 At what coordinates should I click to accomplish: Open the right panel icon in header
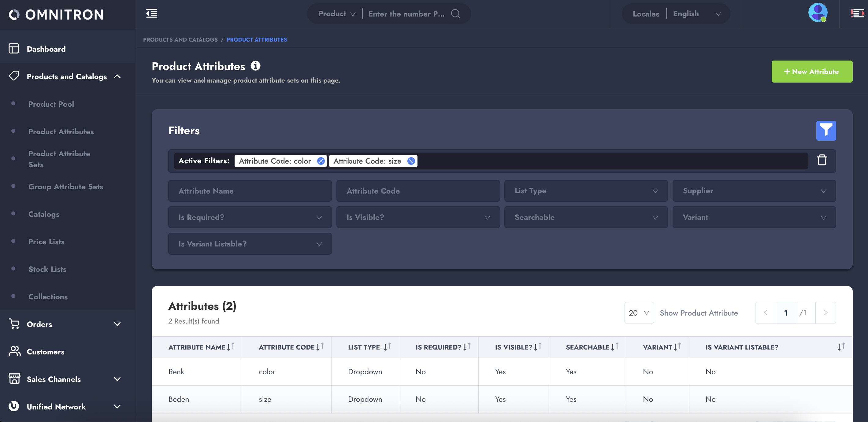pyautogui.click(x=857, y=13)
